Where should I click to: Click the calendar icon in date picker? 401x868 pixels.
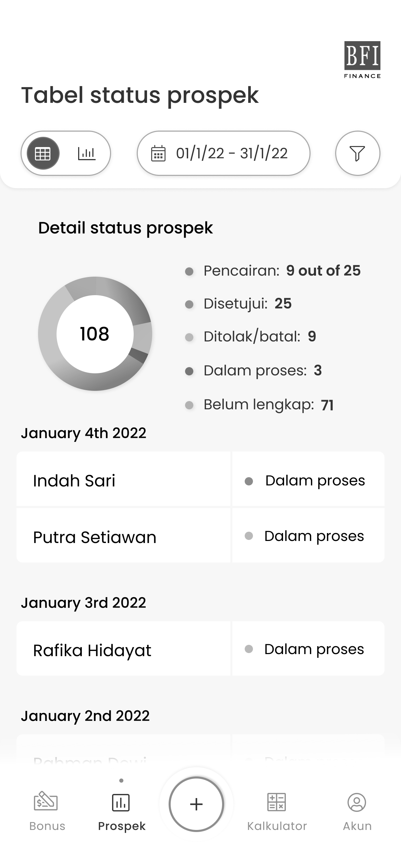click(x=158, y=153)
